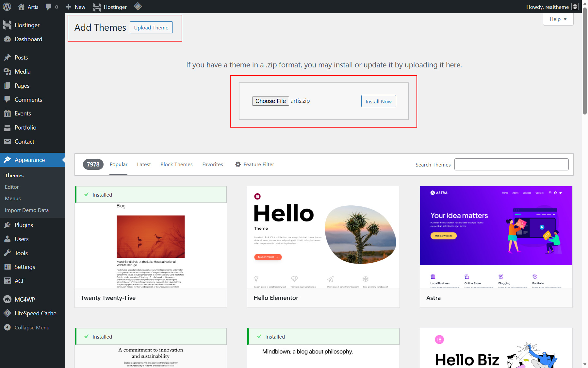Open the New content dropdown

tap(75, 7)
